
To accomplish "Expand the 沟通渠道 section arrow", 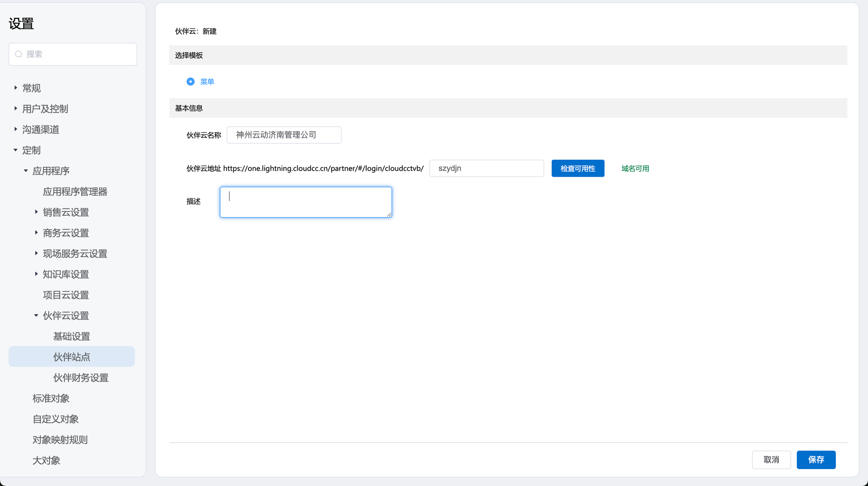I will pyautogui.click(x=16, y=129).
